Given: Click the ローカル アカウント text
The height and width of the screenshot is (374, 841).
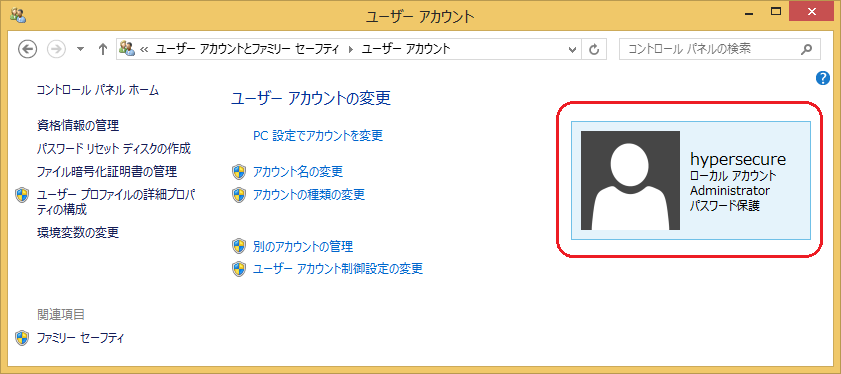Looking at the screenshot, I should point(733,175).
